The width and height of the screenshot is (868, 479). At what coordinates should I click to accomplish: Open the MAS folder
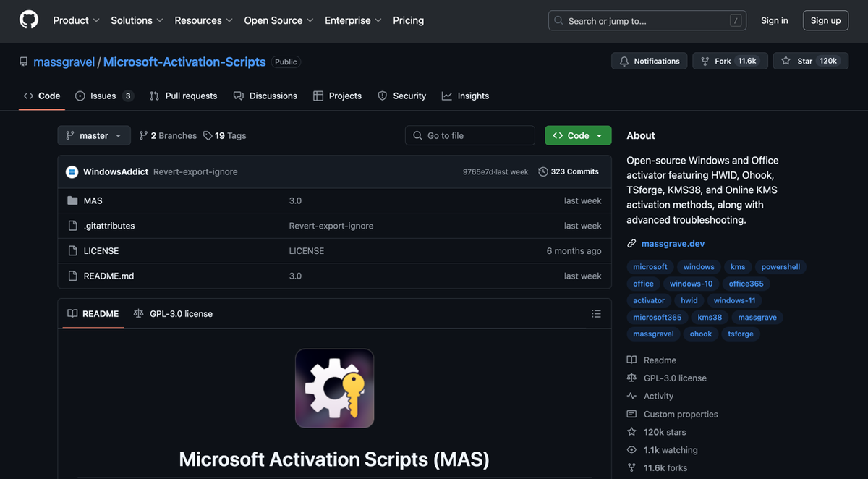tap(93, 200)
